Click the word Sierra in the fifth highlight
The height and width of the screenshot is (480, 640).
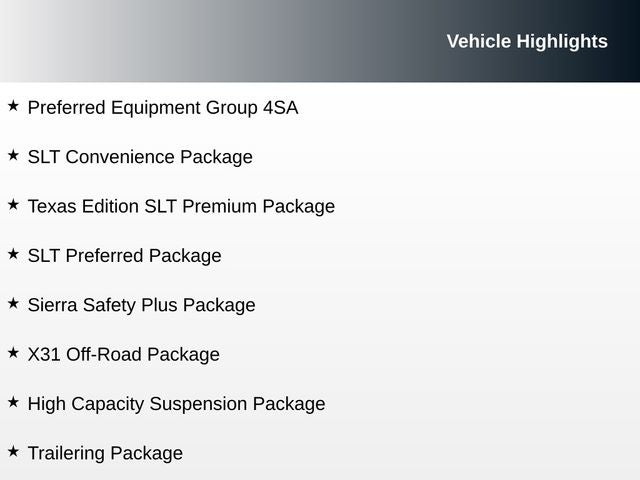tap(53, 305)
